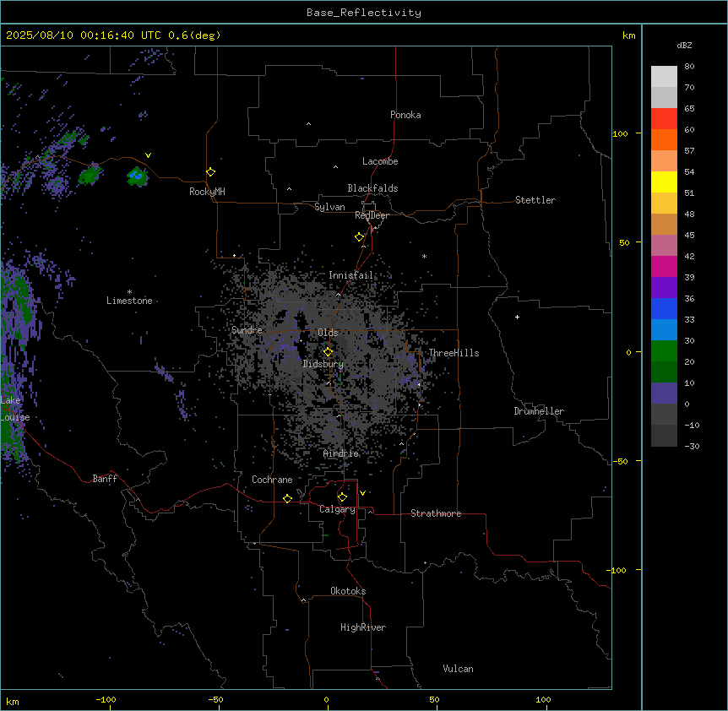Click the Olds town label
This screenshot has width=728, height=711.
pyautogui.click(x=328, y=333)
